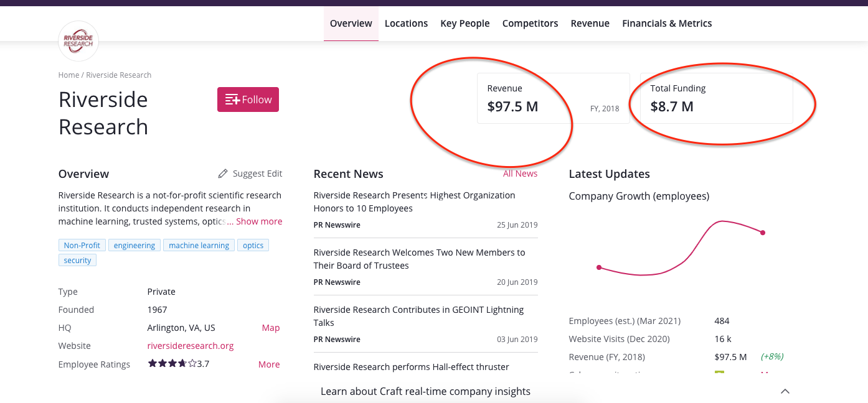Click the company growth chart start point
This screenshot has width=868, height=403.
point(599,267)
